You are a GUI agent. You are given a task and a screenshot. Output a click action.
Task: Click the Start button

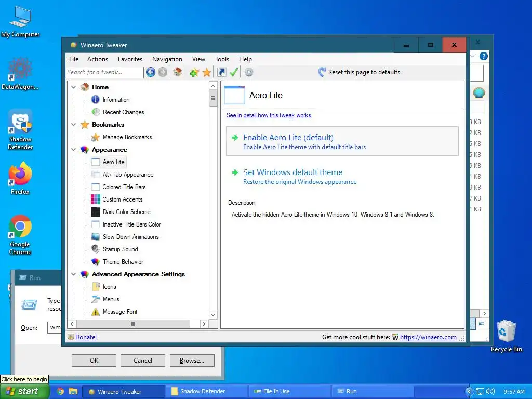(24, 392)
